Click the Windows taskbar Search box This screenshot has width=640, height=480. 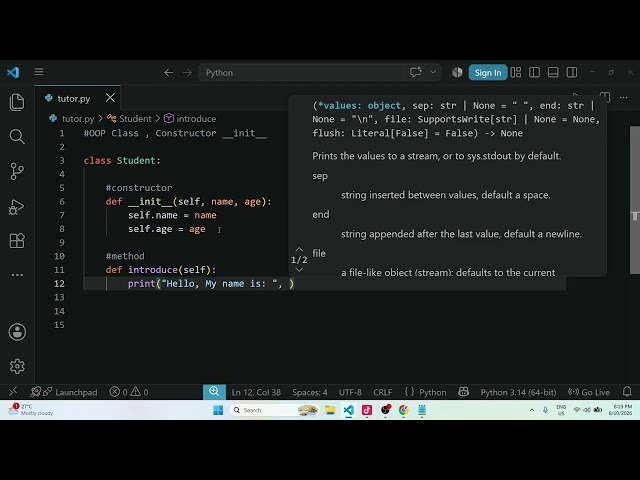(273, 410)
